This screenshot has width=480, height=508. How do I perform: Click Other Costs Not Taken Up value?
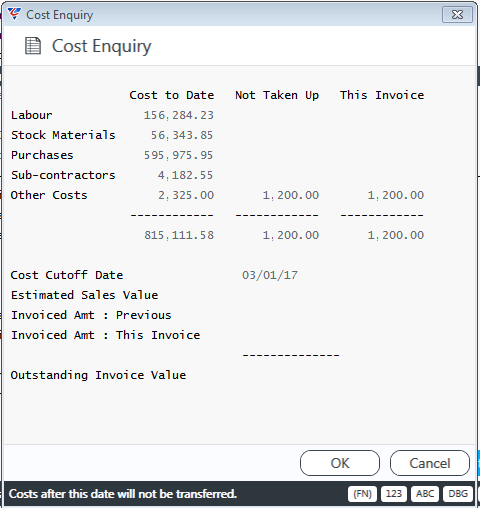point(291,195)
